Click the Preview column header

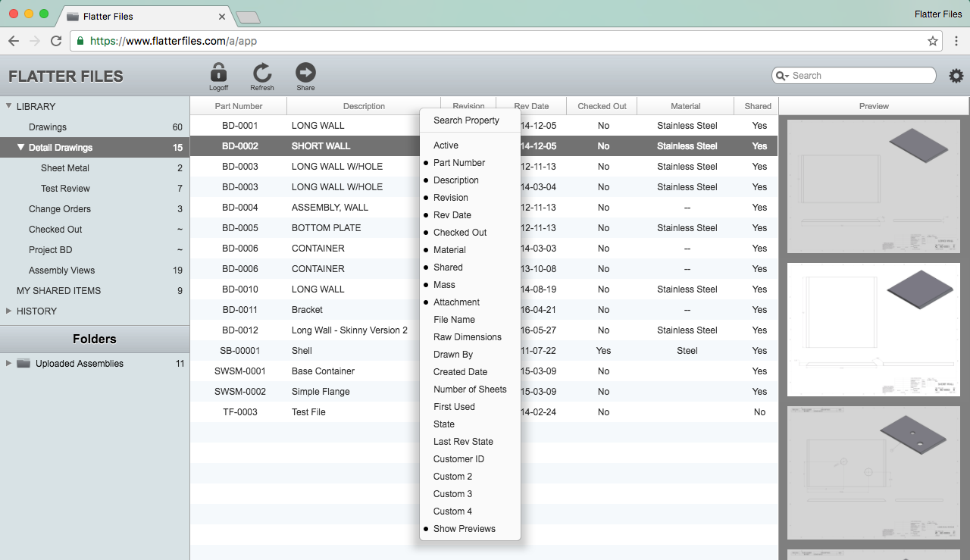click(x=874, y=106)
